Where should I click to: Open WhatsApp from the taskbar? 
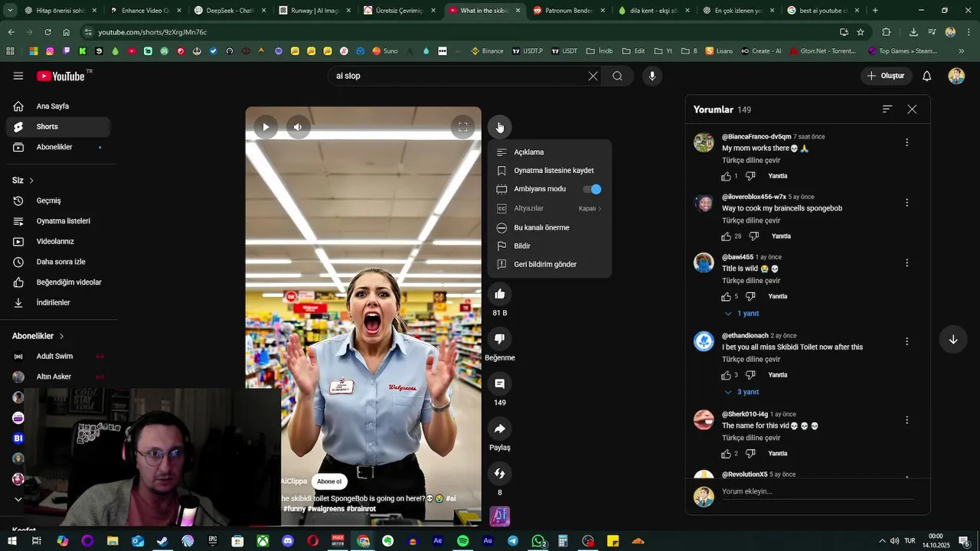pyautogui.click(x=538, y=541)
